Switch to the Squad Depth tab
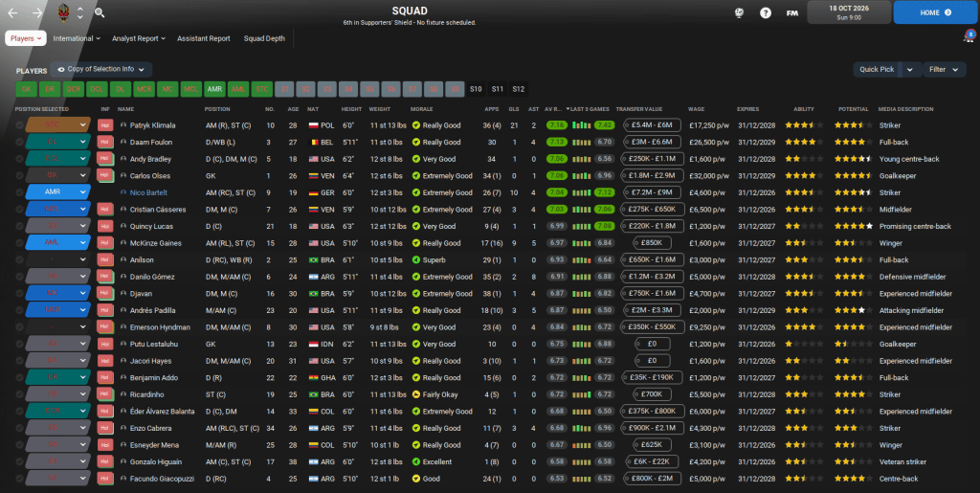980x493 pixels. (264, 38)
